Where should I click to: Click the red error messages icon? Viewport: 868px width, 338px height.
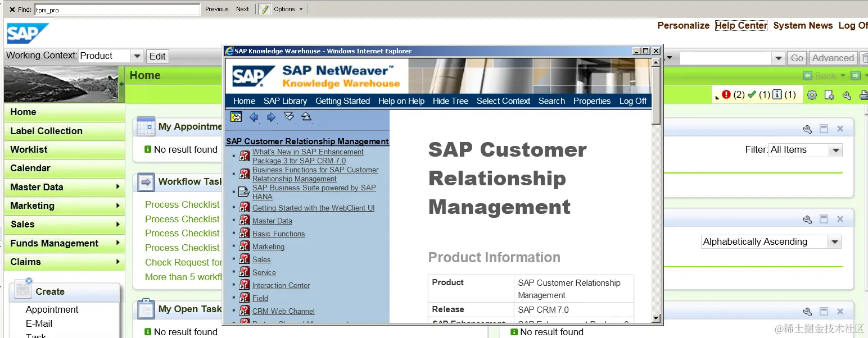click(726, 94)
